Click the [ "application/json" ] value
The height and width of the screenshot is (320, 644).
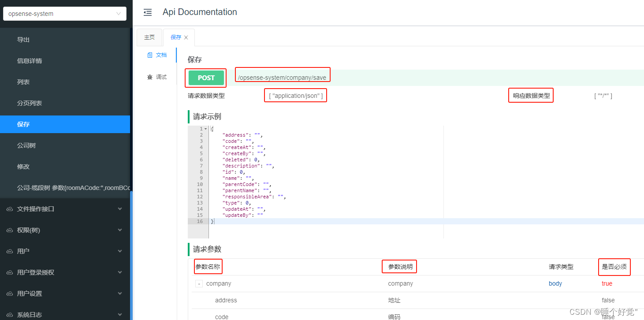tap(296, 96)
